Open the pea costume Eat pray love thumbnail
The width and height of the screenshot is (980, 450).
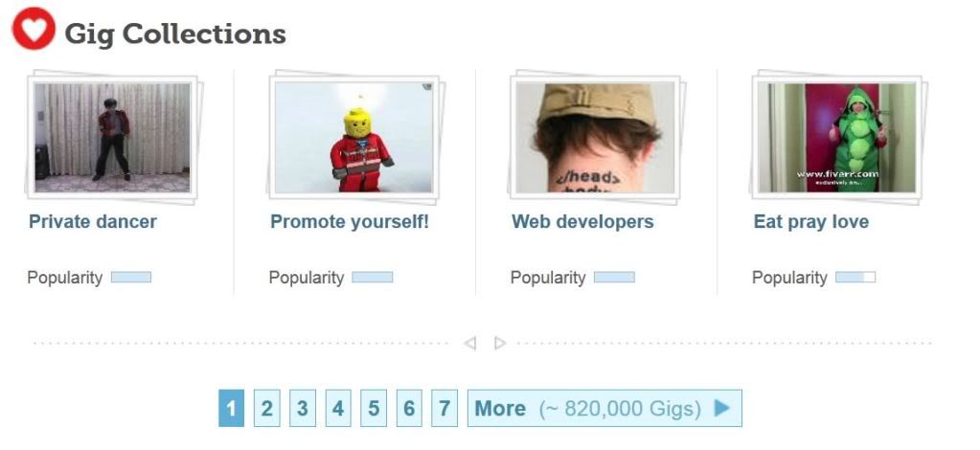pyautogui.click(x=837, y=138)
